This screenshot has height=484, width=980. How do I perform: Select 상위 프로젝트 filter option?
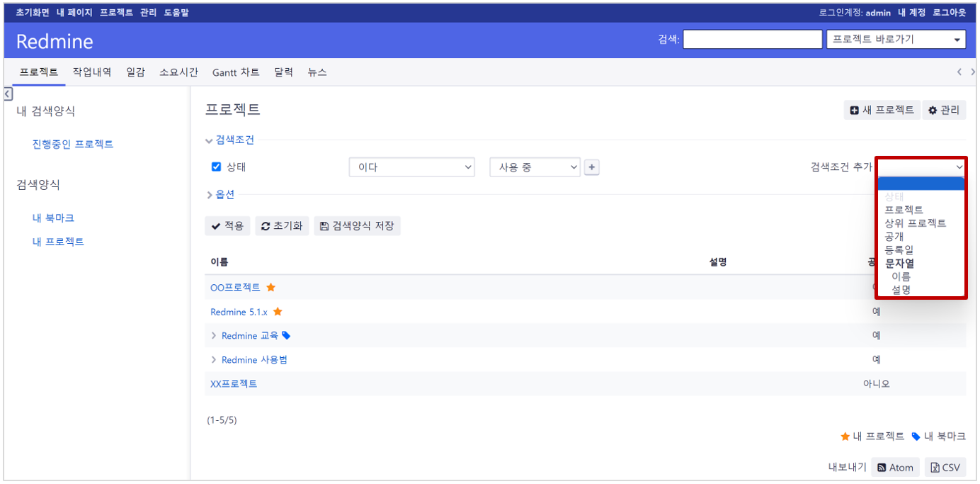pos(916,223)
